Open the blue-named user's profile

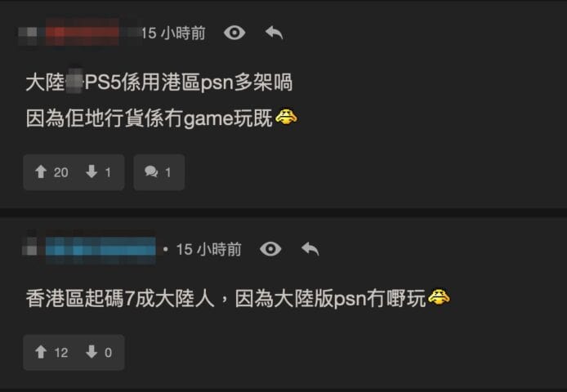coord(100,250)
